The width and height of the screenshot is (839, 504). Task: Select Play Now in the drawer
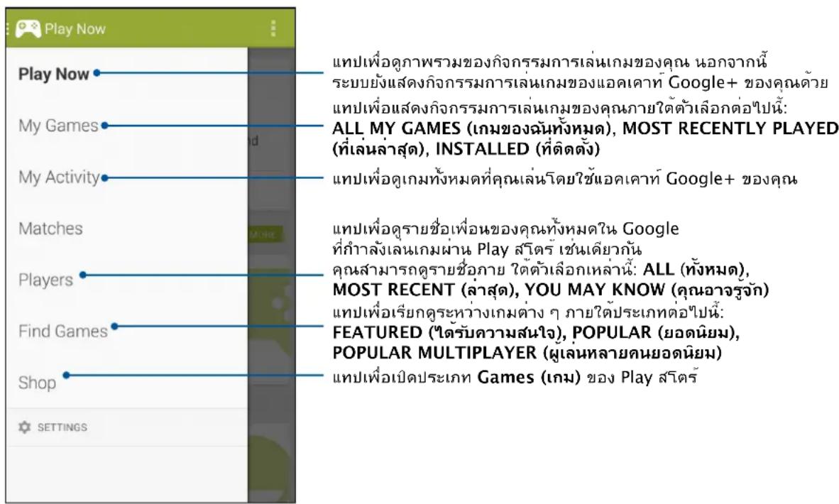tap(53, 74)
